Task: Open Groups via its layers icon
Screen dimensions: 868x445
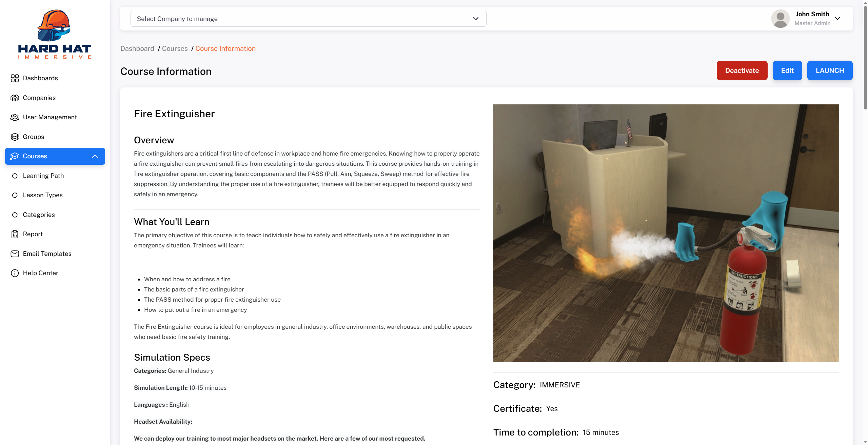Action: tap(15, 137)
